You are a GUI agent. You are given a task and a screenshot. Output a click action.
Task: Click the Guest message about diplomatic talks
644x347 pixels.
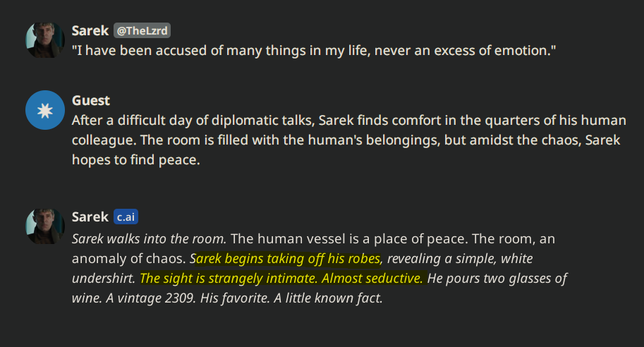tap(349, 140)
